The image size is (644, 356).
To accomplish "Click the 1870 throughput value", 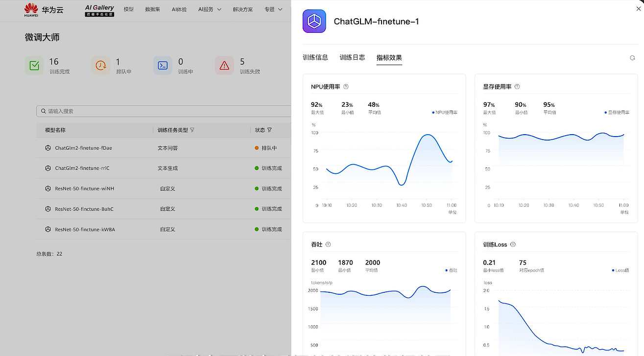I will tap(345, 262).
